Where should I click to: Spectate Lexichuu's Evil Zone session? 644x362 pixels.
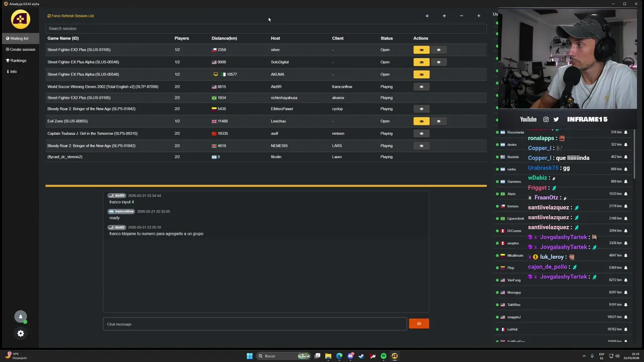439,121
